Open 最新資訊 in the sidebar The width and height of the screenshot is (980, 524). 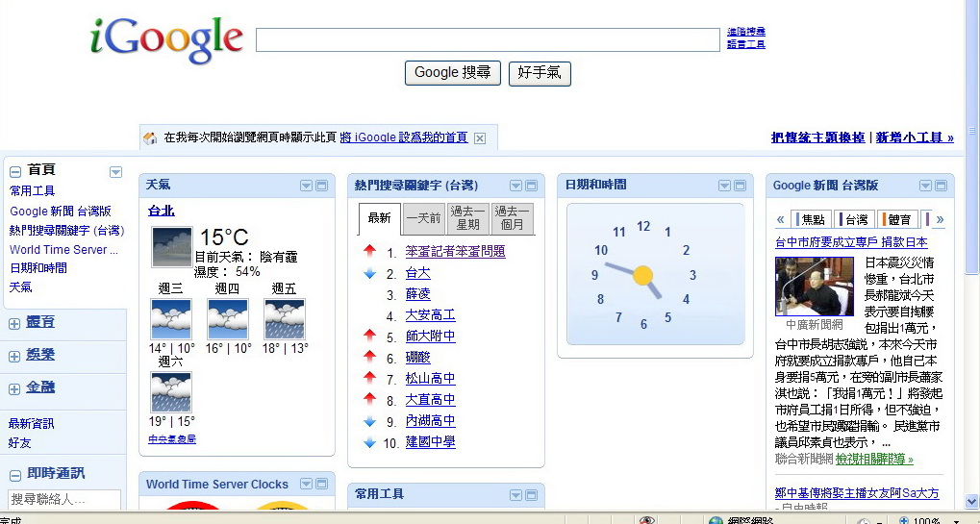[31, 423]
